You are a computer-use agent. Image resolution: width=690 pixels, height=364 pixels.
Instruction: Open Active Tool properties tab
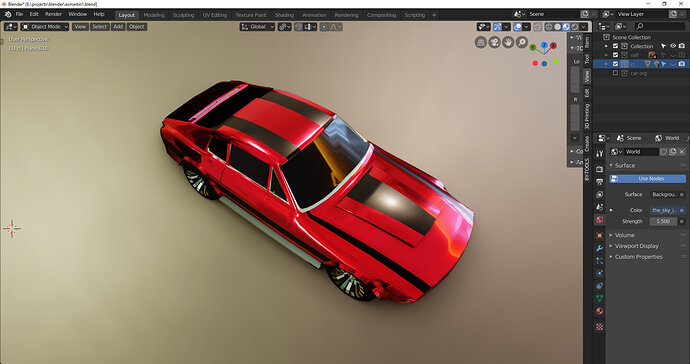599,154
